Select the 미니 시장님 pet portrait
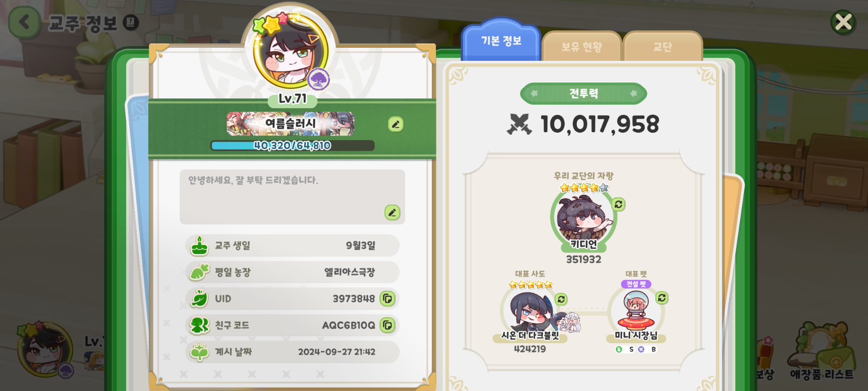The width and height of the screenshot is (868, 391). pyautogui.click(x=636, y=310)
